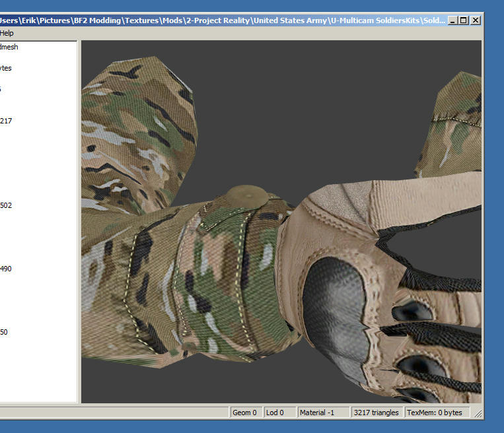This screenshot has width=504, height=433.
Task: Click the Geom 0 status field
Action: point(245,413)
